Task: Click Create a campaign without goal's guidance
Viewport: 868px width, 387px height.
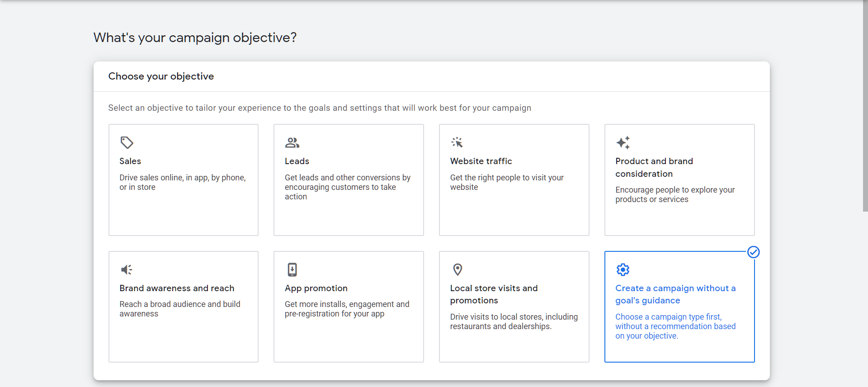Action: tap(675, 294)
